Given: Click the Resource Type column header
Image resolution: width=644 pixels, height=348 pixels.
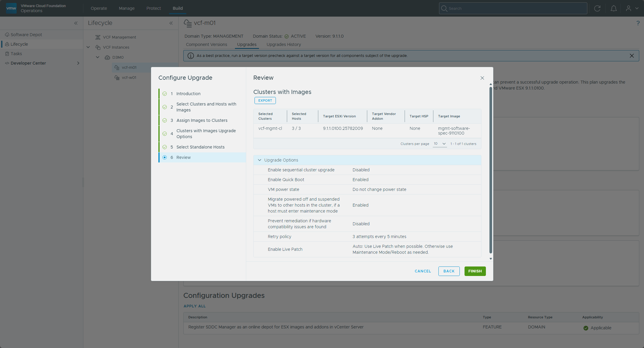Looking at the screenshot, I should coord(540,317).
